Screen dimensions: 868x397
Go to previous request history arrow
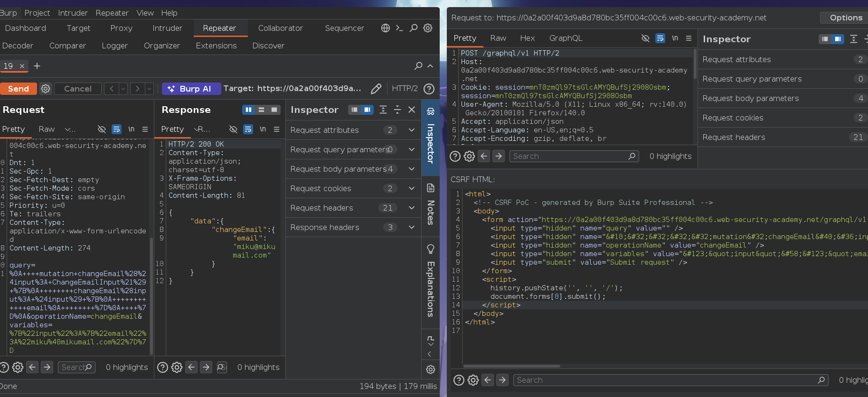pos(111,89)
